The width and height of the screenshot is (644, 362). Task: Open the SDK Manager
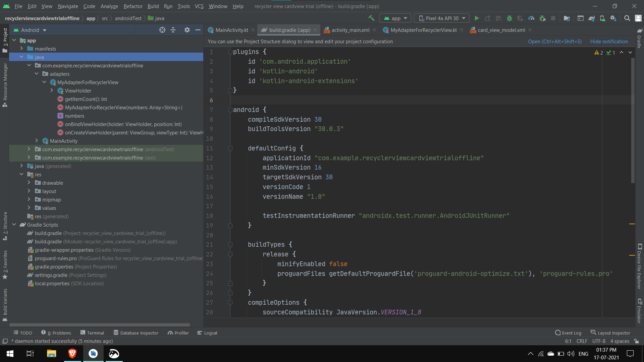click(613, 18)
